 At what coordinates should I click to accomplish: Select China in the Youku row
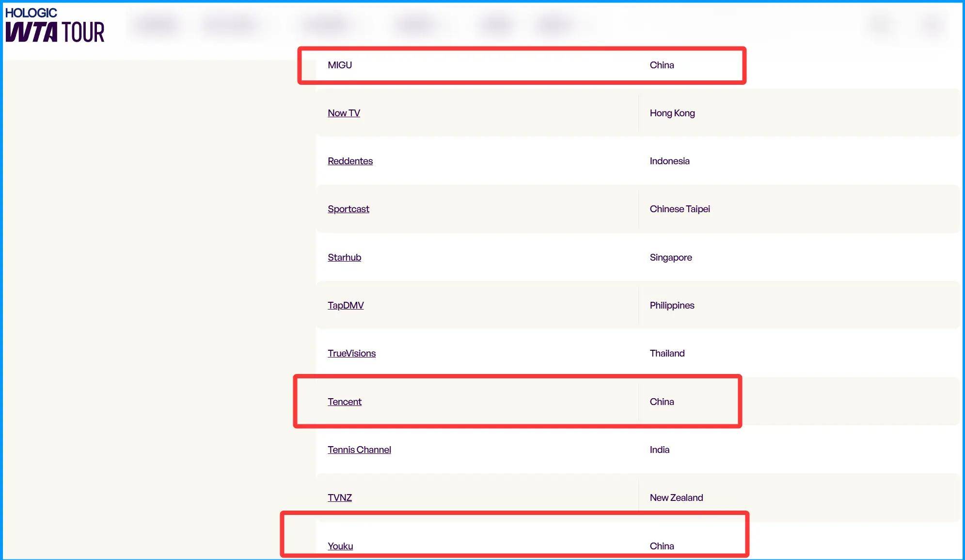coord(662,546)
